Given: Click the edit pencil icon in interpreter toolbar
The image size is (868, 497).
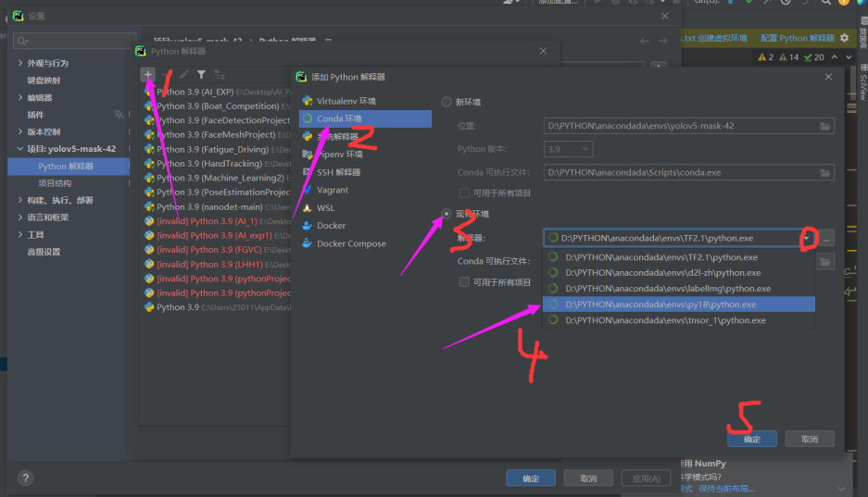Looking at the screenshot, I should tap(184, 74).
